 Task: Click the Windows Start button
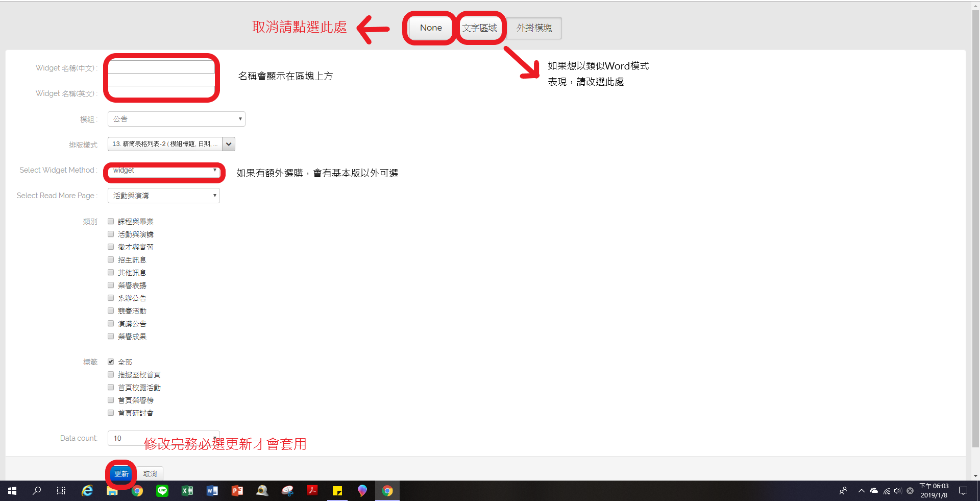pyautogui.click(x=12, y=491)
